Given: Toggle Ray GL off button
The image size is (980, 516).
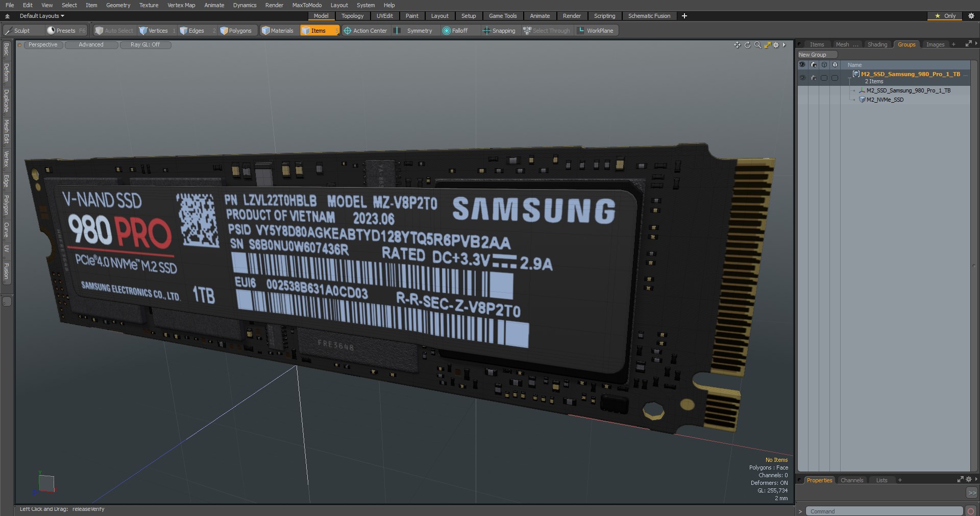Looking at the screenshot, I should tap(145, 45).
